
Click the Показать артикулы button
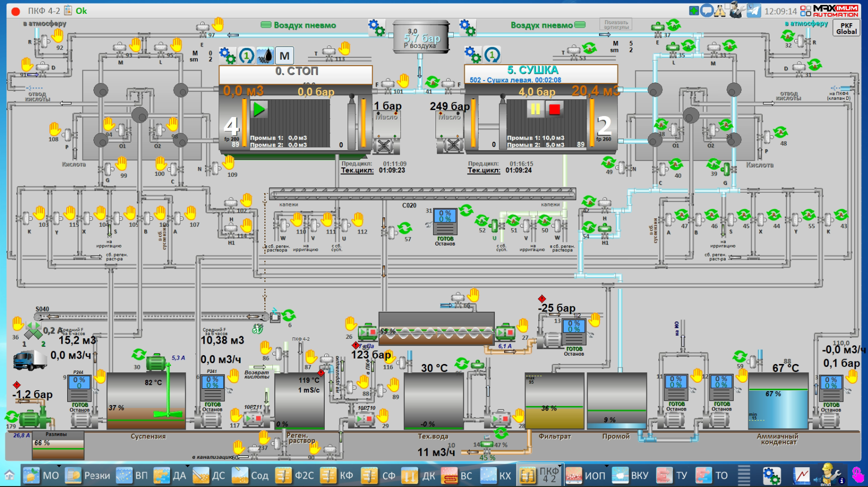pos(616,25)
